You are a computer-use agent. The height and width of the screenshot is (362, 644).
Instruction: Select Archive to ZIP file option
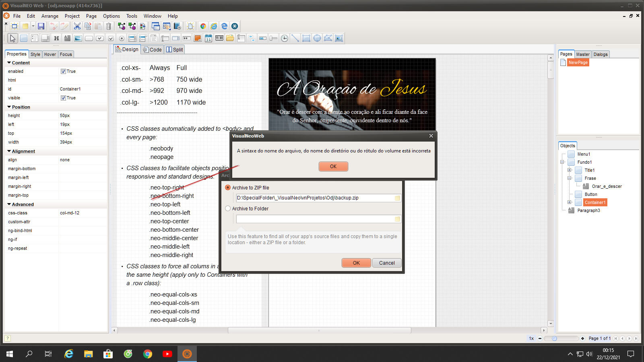[x=228, y=187]
